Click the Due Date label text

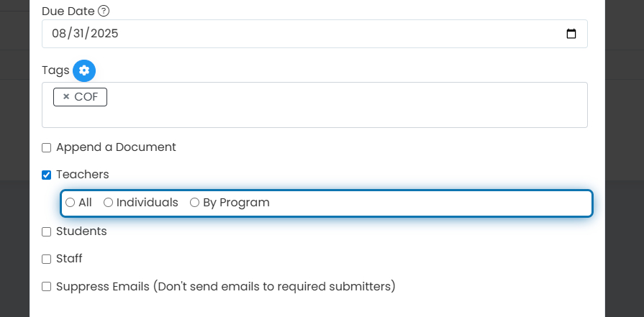click(x=68, y=11)
